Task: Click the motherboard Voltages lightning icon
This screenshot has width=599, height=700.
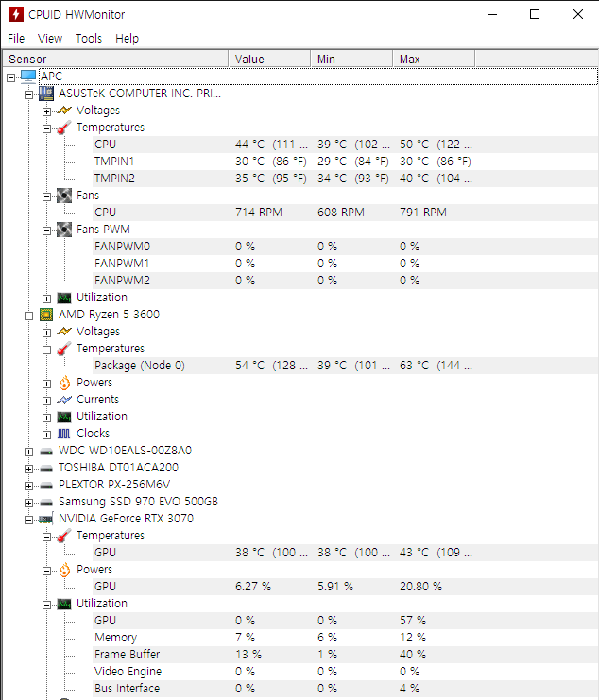Action: pos(64,111)
